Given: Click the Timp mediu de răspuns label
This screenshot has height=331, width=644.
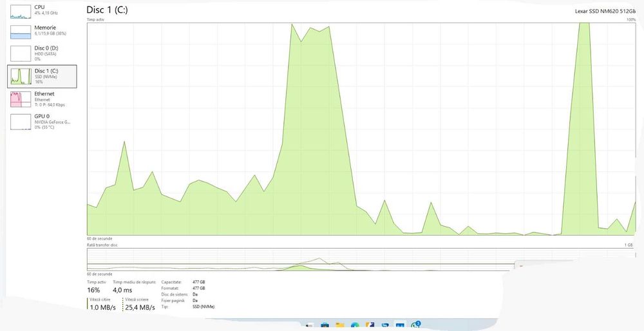Looking at the screenshot, I should point(135,282).
